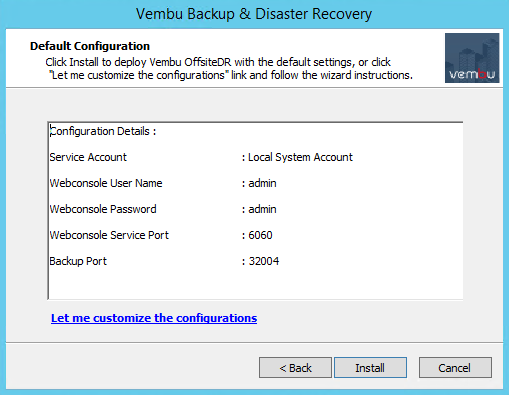Click the Vembu logo image
Screen dimensions: 509x395
[x=472, y=58]
